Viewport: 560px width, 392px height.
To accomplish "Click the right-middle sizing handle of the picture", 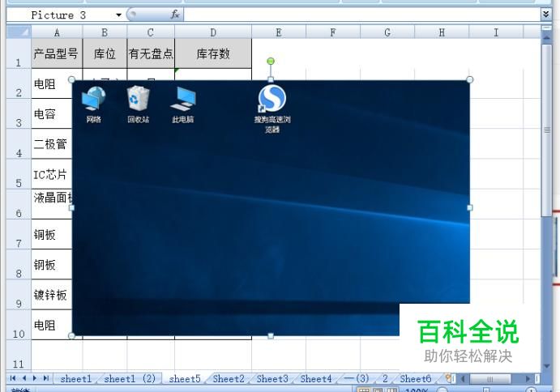I will pyautogui.click(x=470, y=207).
